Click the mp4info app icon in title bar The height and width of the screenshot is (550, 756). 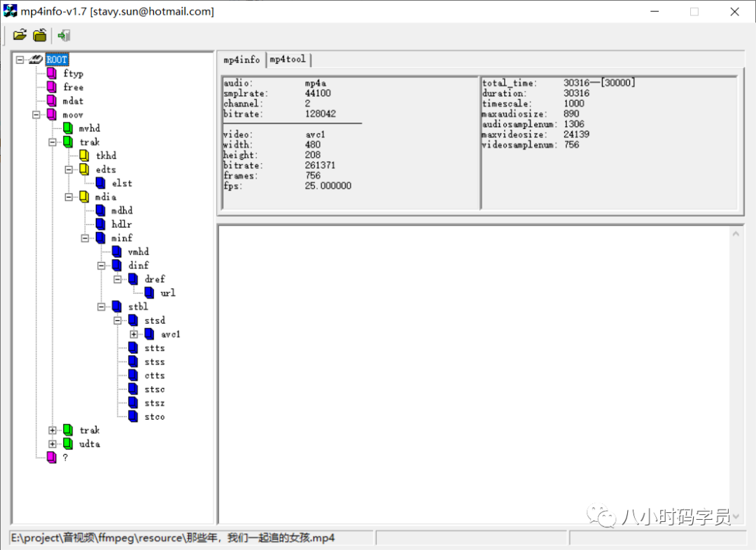pos(10,11)
